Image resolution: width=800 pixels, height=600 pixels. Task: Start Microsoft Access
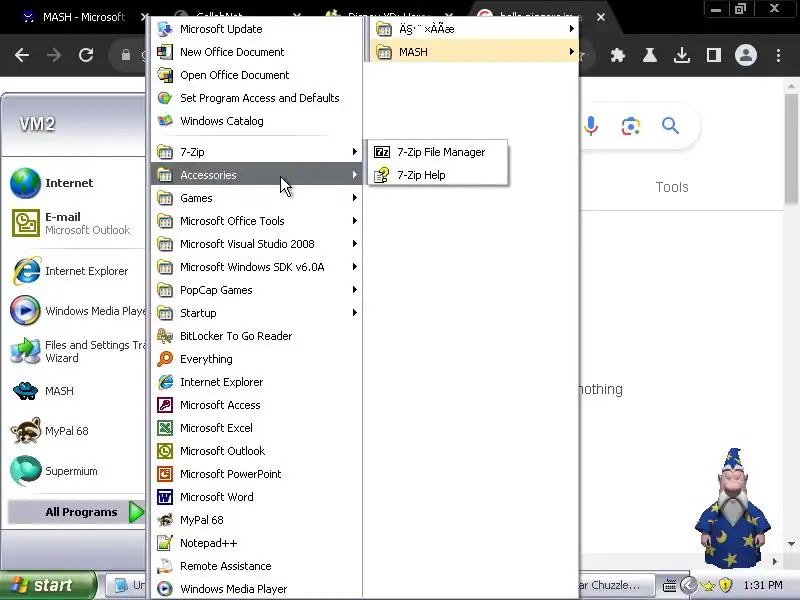tap(256, 405)
